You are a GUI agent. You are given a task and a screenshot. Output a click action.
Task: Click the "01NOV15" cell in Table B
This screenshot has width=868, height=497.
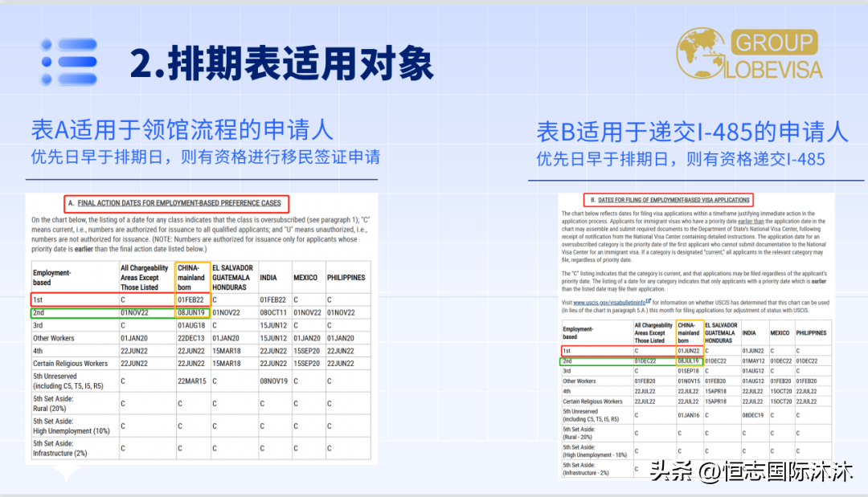pos(689,381)
